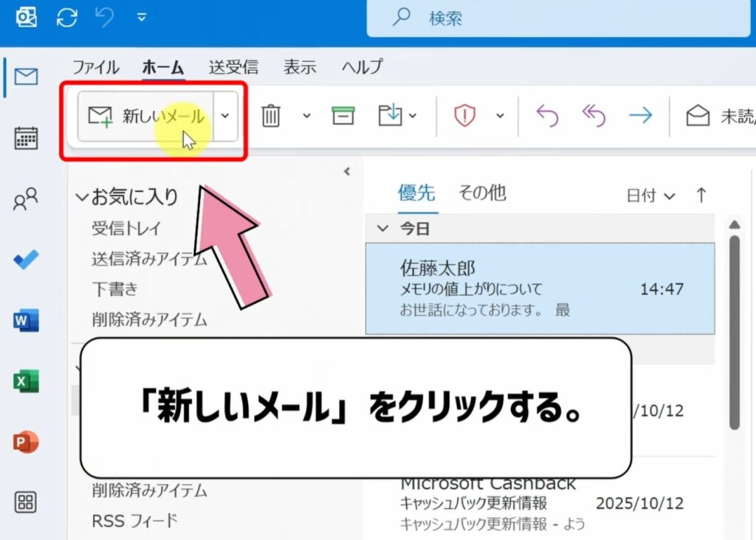Select the Calendar icon in the sidebar
Image resolution: width=756 pixels, height=540 pixels.
25,138
